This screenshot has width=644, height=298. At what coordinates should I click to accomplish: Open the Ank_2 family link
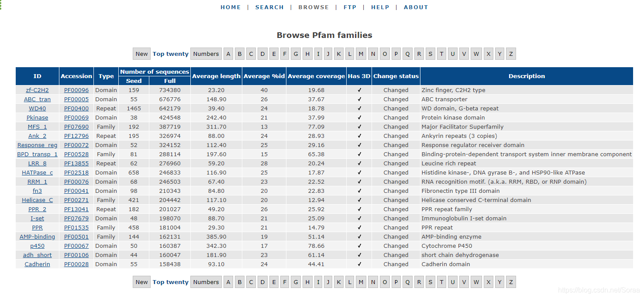(x=38, y=136)
